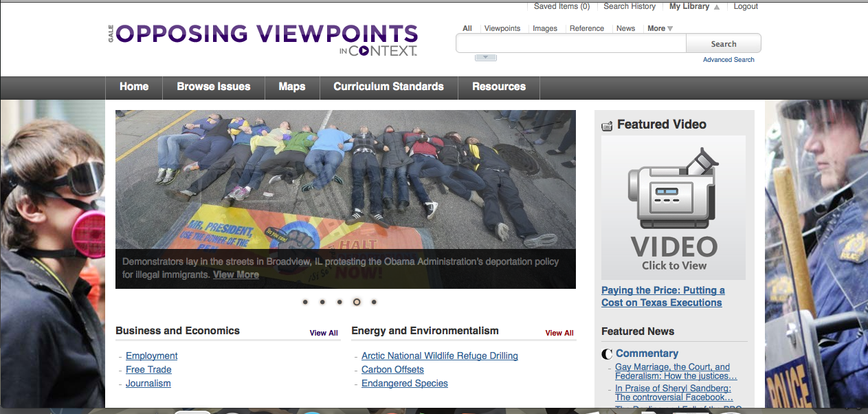
Task: Select the Viewpoints search filter tab
Action: click(502, 28)
